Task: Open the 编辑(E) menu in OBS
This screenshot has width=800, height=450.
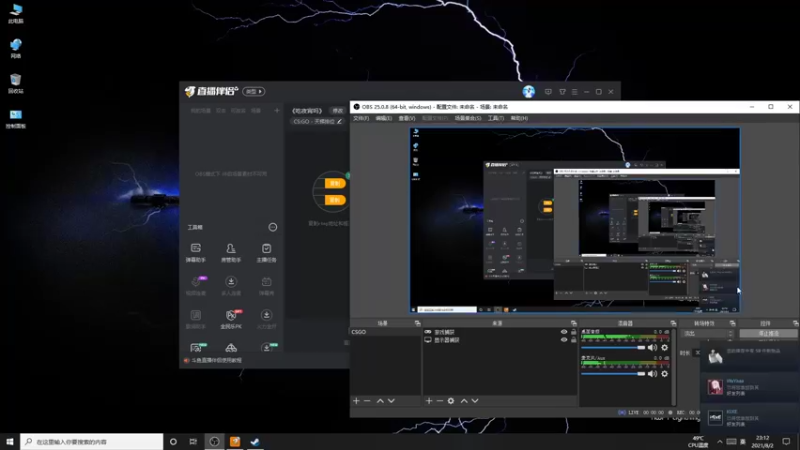Action: (384, 118)
